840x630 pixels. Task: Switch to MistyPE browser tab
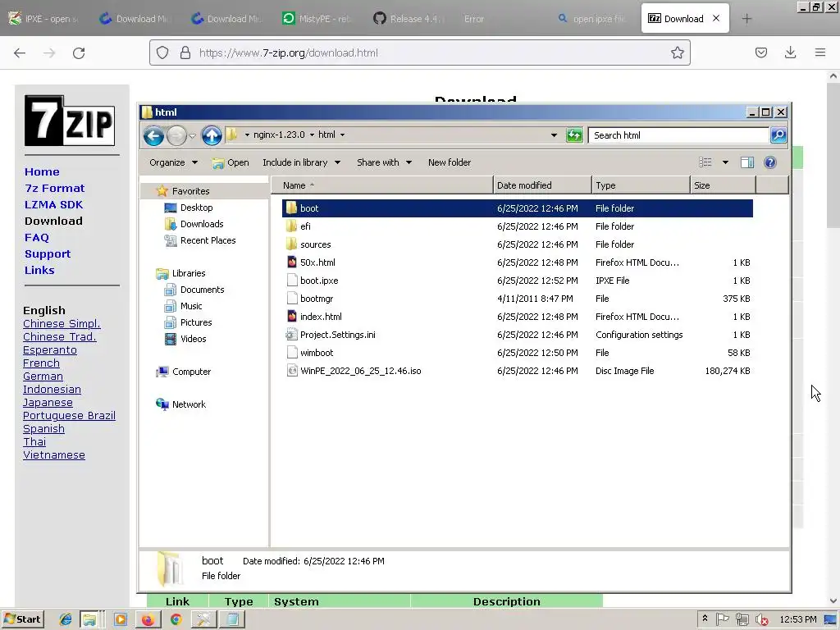click(317, 19)
